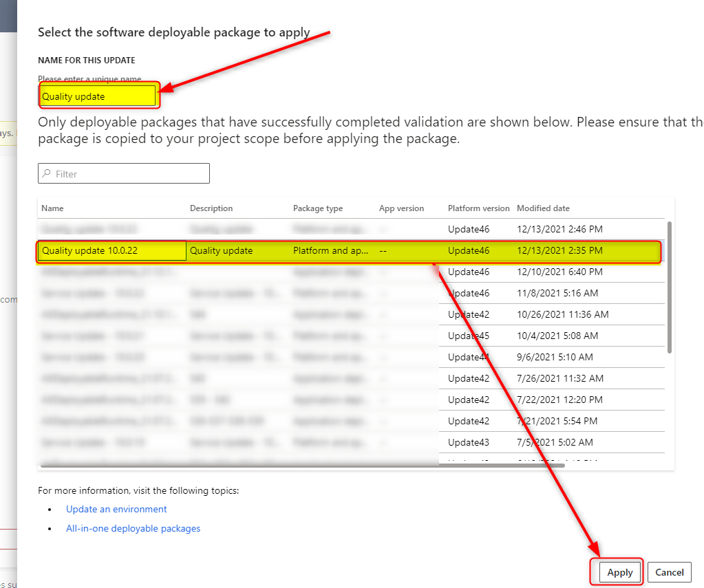The width and height of the screenshot is (704, 588).
Task: Open the Update an environment link
Action: click(x=116, y=510)
